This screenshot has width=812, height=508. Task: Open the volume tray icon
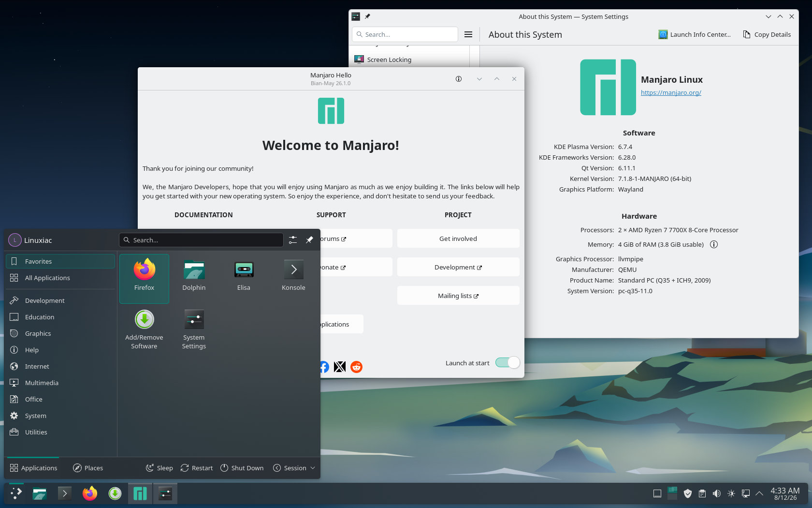(717, 493)
